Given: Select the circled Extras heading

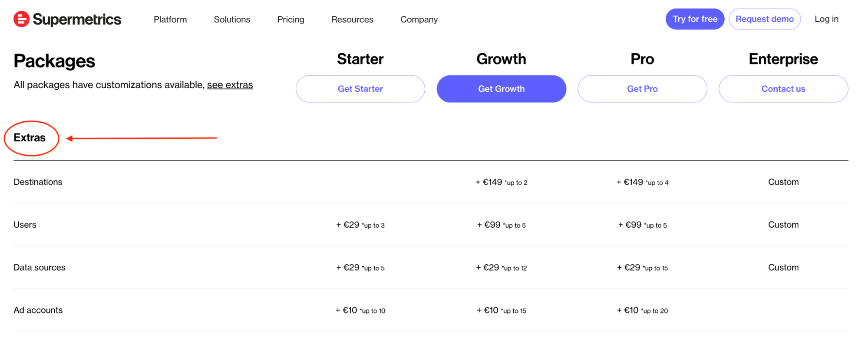Looking at the screenshot, I should tap(30, 137).
